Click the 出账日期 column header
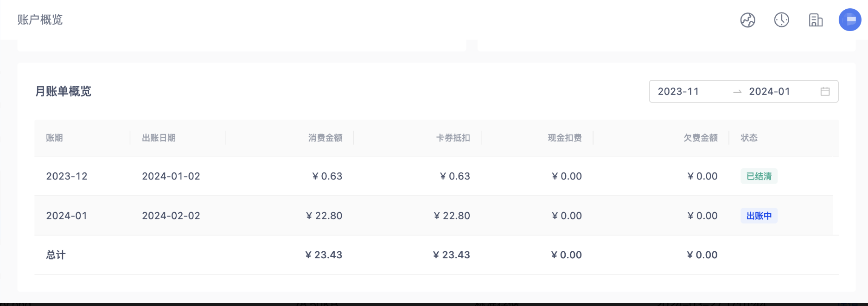The width and height of the screenshot is (868, 306). 159,138
